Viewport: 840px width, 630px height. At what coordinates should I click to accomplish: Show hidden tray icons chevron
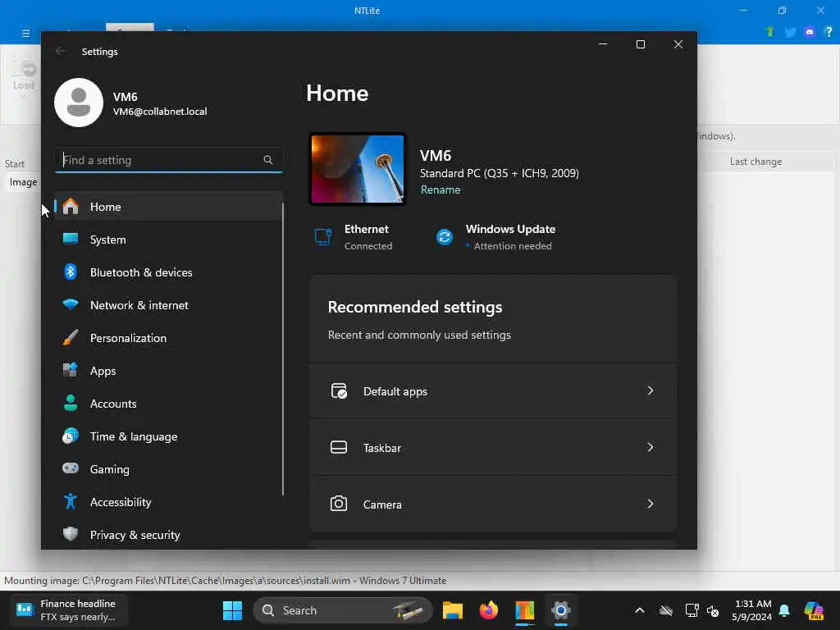tap(640, 610)
